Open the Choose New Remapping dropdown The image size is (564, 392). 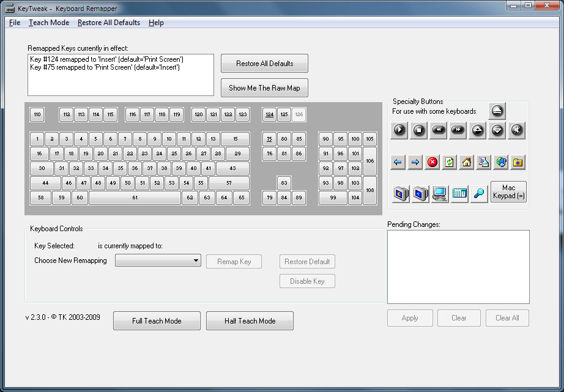pyautogui.click(x=158, y=261)
